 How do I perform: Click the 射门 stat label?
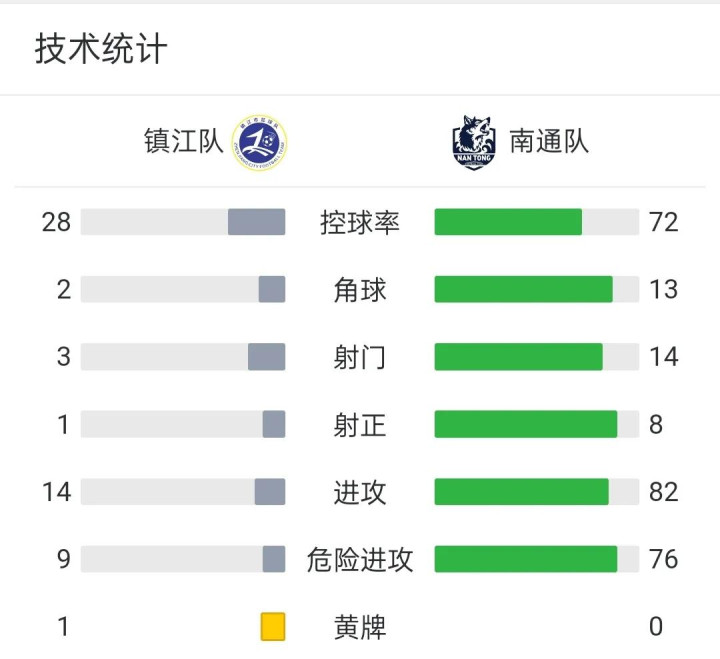point(360,357)
